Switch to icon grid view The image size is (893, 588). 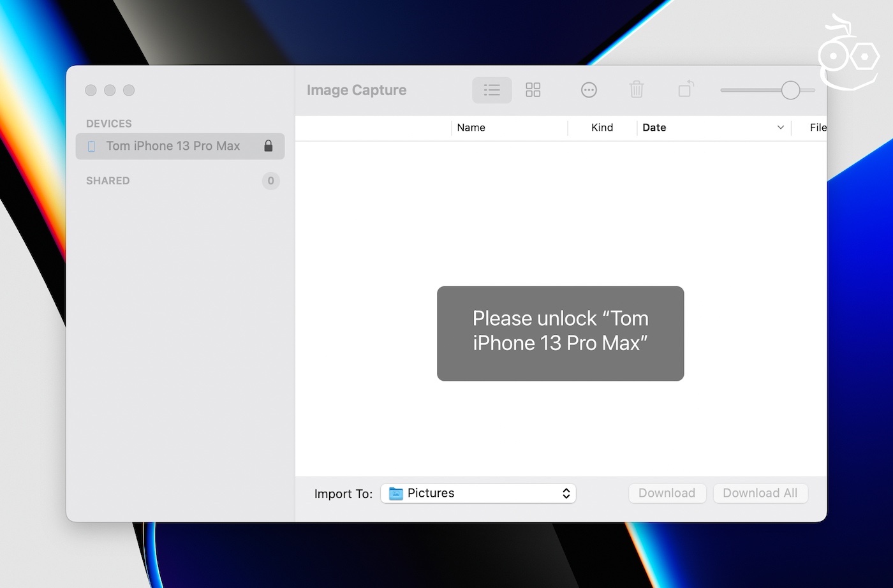[533, 90]
